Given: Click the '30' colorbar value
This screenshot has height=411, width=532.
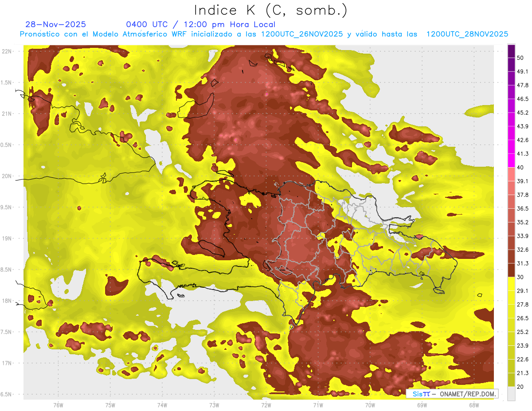Looking at the screenshot, I should 521,277.
